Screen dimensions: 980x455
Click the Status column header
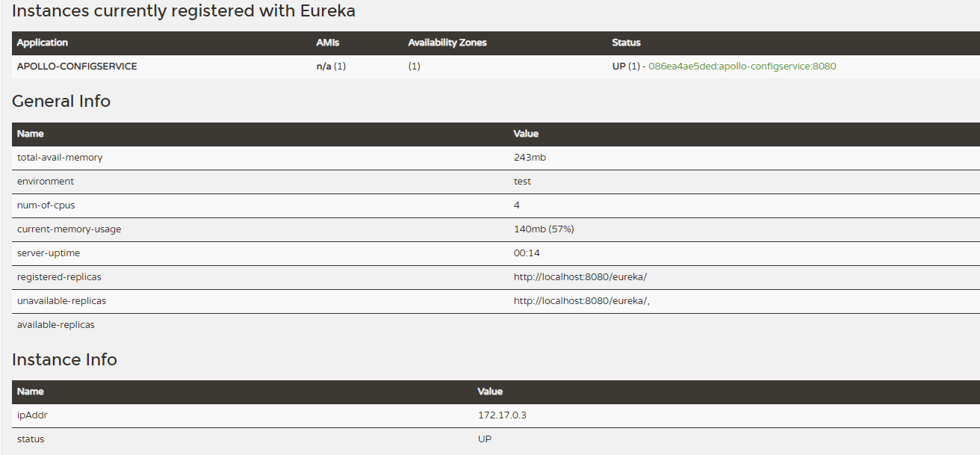click(x=626, y=43)
